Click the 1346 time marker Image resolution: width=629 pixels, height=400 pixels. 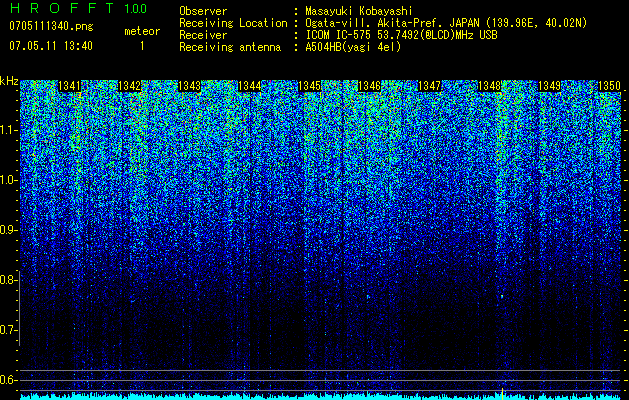pyautogui.click(x=369, y=86)
